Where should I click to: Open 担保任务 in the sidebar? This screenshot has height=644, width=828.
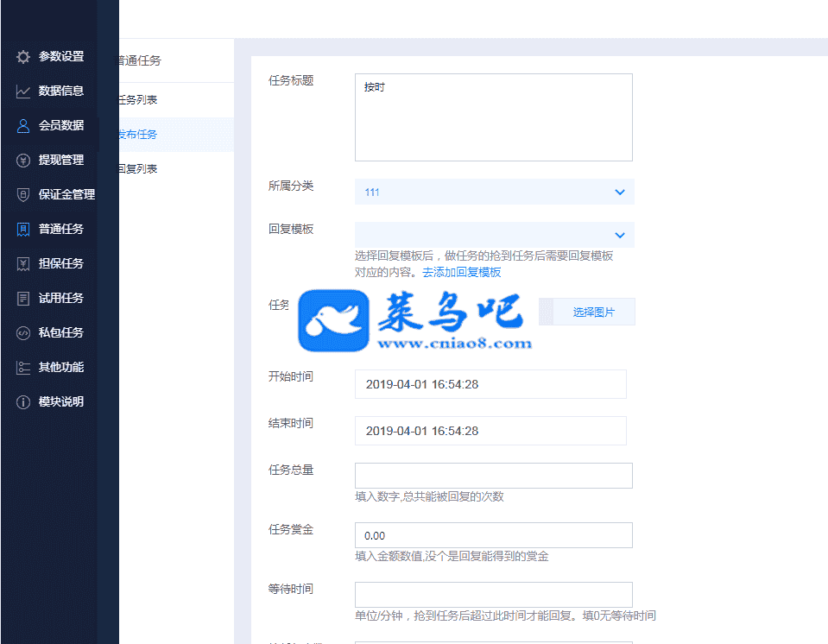60,264
